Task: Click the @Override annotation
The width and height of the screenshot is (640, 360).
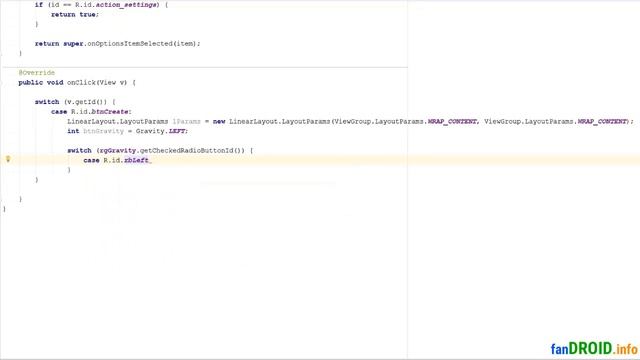Action: coord(36,73)
